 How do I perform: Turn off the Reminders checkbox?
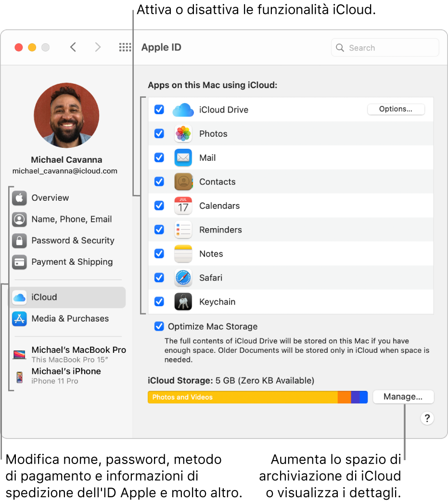159,230
